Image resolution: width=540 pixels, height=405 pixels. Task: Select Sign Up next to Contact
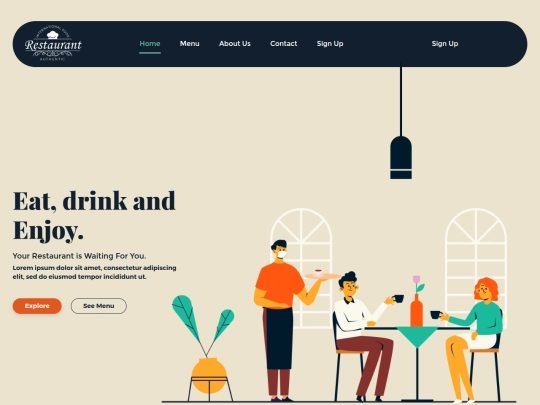pyautogui.click(x=330, y=44)
